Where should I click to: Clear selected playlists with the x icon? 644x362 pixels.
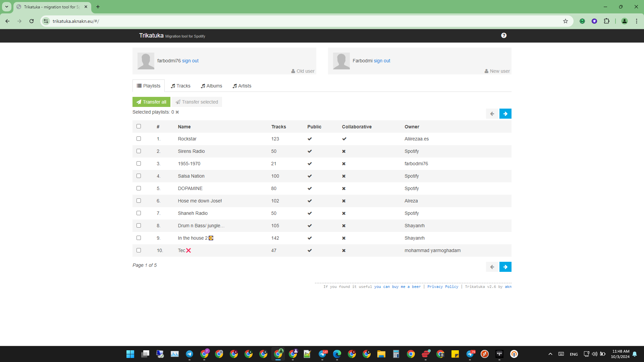177,112
